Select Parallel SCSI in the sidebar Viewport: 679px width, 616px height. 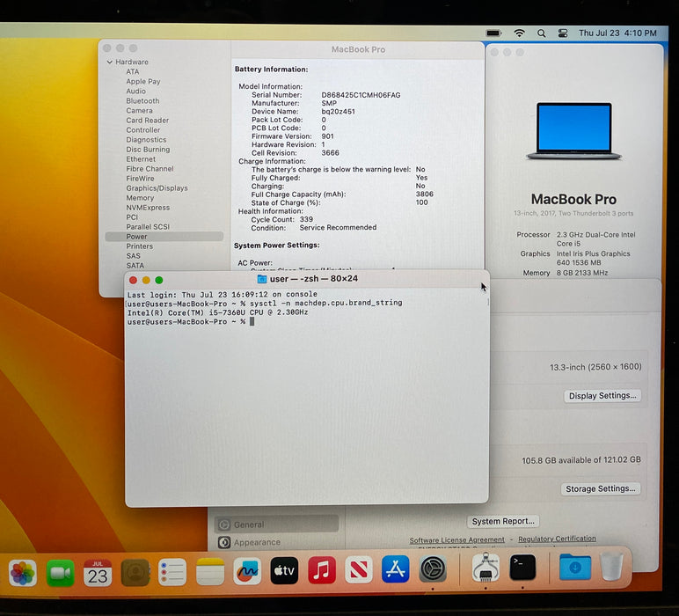click(148, 227)
